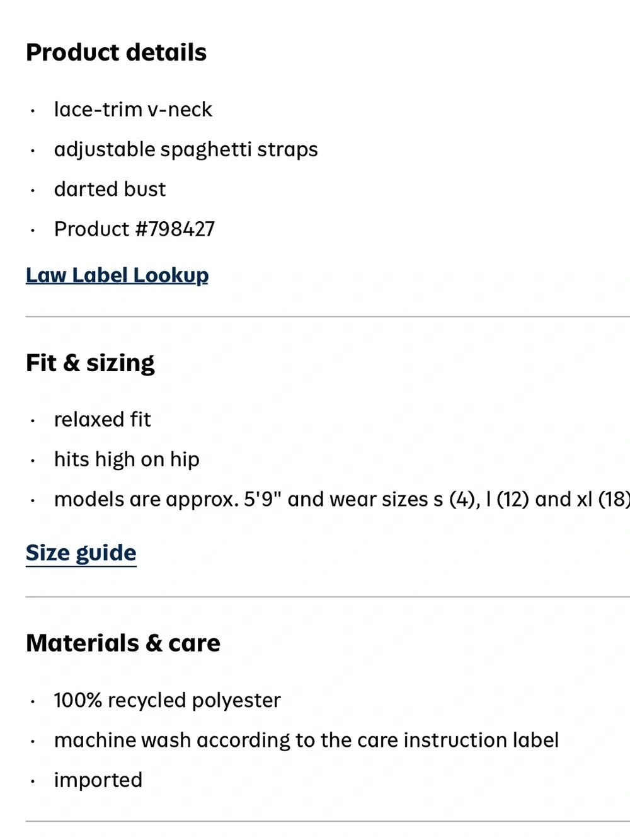
Task: Open the Size guide link
Action: (81, 553)
